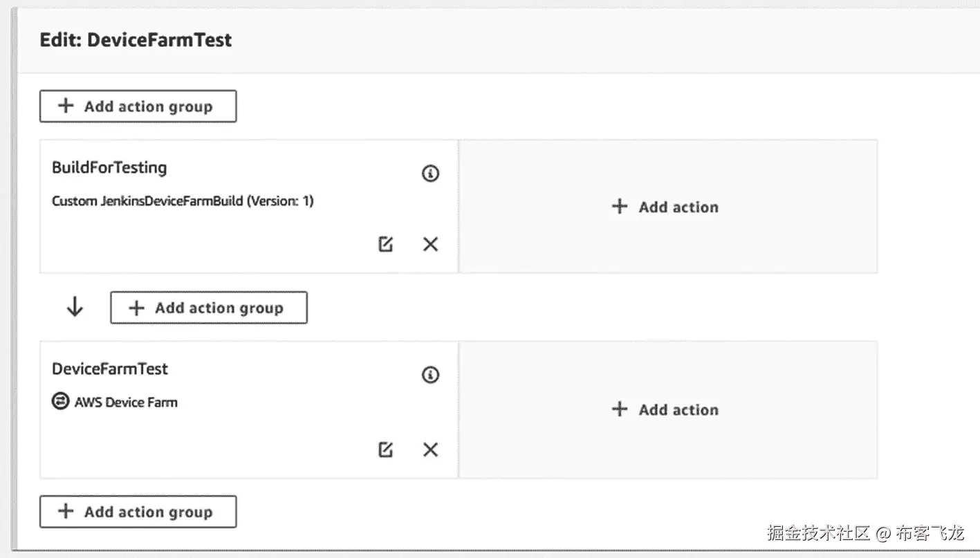Add action group below DeviceFarmTest action
980x558 pixels.
138,512
